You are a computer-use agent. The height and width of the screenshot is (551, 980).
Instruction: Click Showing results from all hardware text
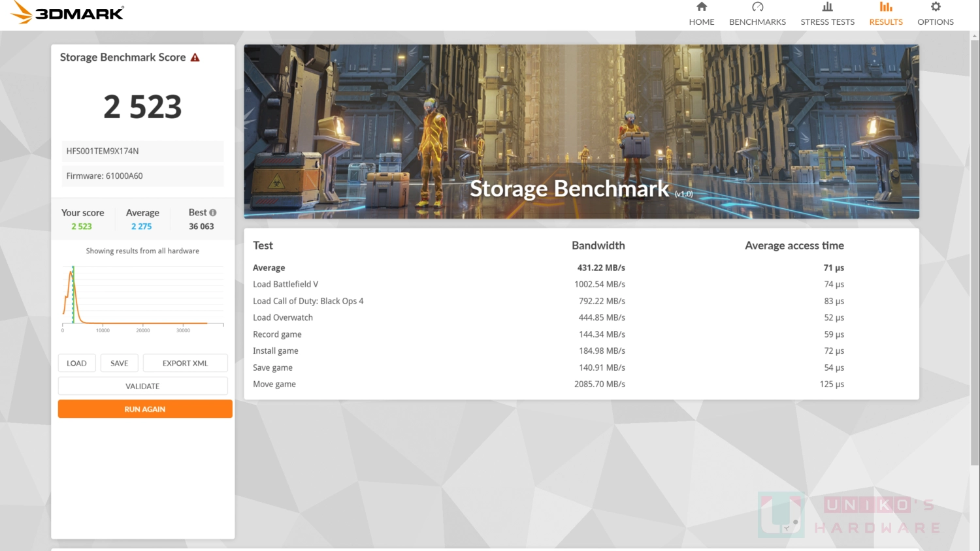142,251
